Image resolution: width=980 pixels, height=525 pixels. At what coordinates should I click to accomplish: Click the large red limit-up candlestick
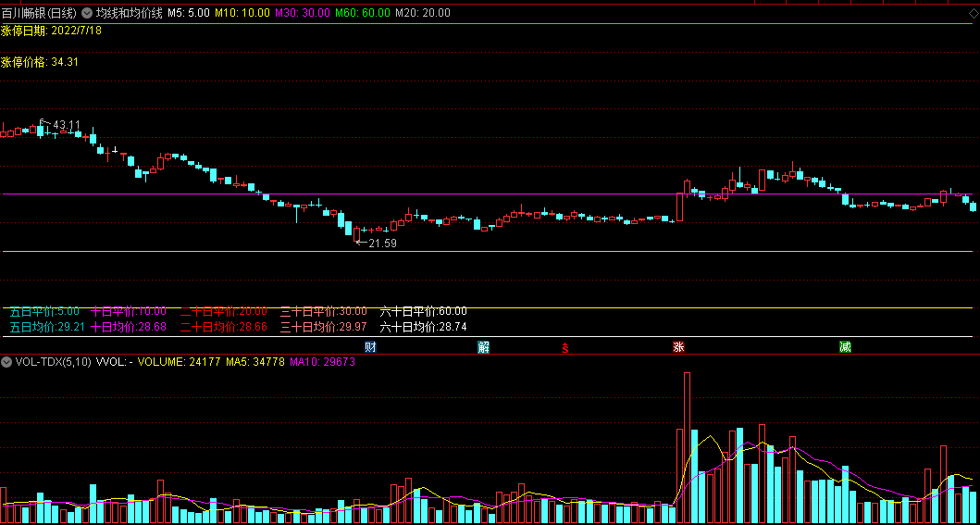click(x=679, y=206)
